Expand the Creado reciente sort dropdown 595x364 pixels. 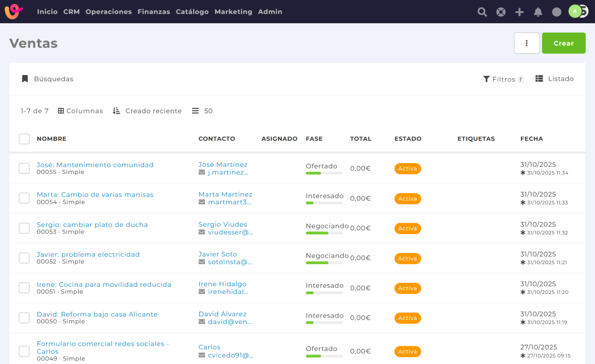[147, 111]
